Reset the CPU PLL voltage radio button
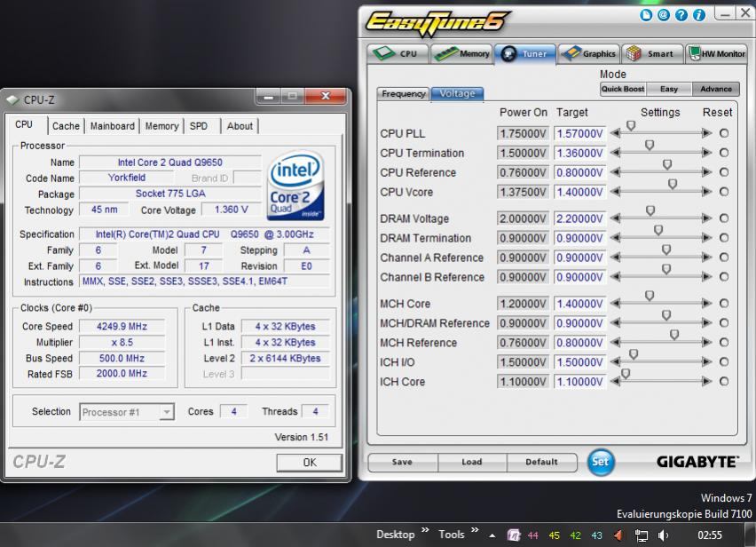 pos(724,133)
